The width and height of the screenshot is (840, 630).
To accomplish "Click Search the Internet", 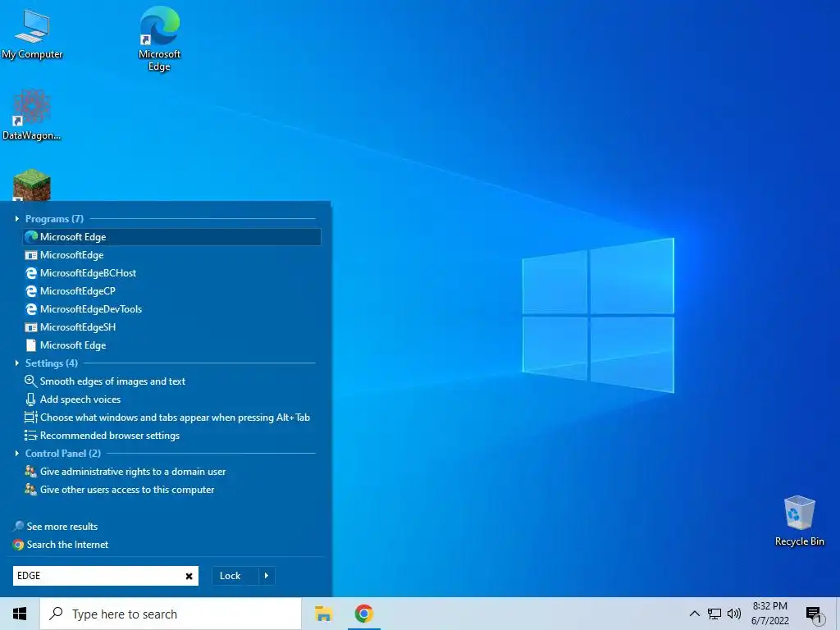I will pos(61,545).
